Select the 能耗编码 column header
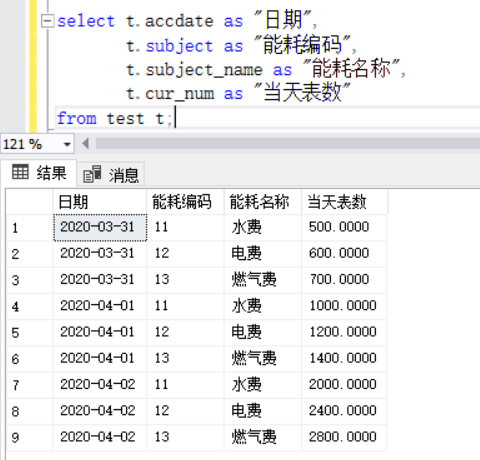This screenshot has height=460, width=480. pyautogui.click(x=185, y=202)
